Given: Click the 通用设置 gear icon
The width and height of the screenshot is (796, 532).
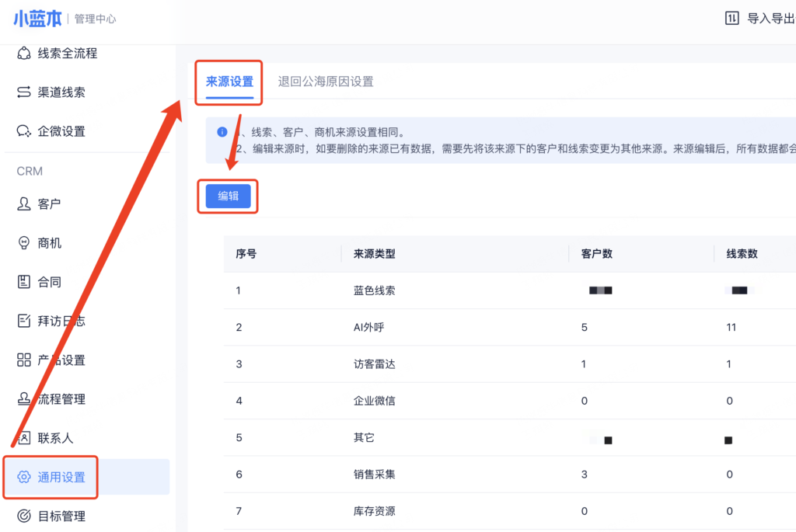Looking at the screenshot, I should 24,477.
